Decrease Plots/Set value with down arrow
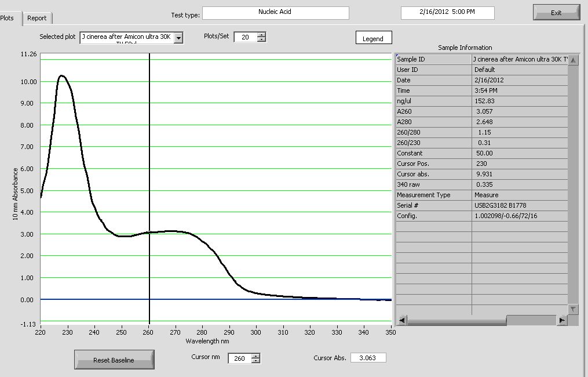 (261, 40)
